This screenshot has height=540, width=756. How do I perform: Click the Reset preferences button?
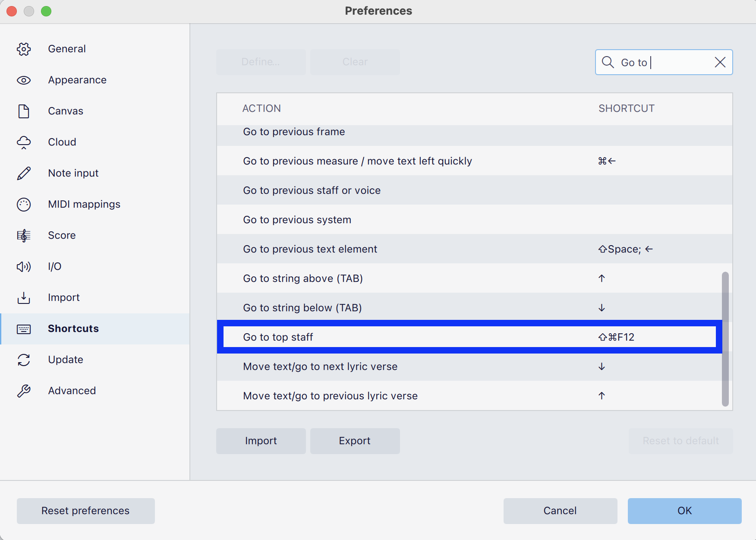(x=85, y=511)
